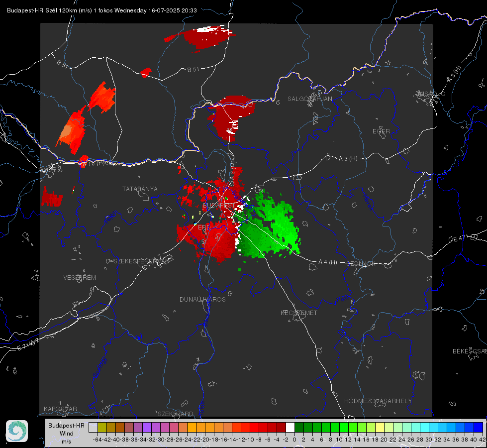Viewport: 487px width, 448px height.
Task: Pick the dark blue swatch at legend value 42
Action: coord(479,428)
